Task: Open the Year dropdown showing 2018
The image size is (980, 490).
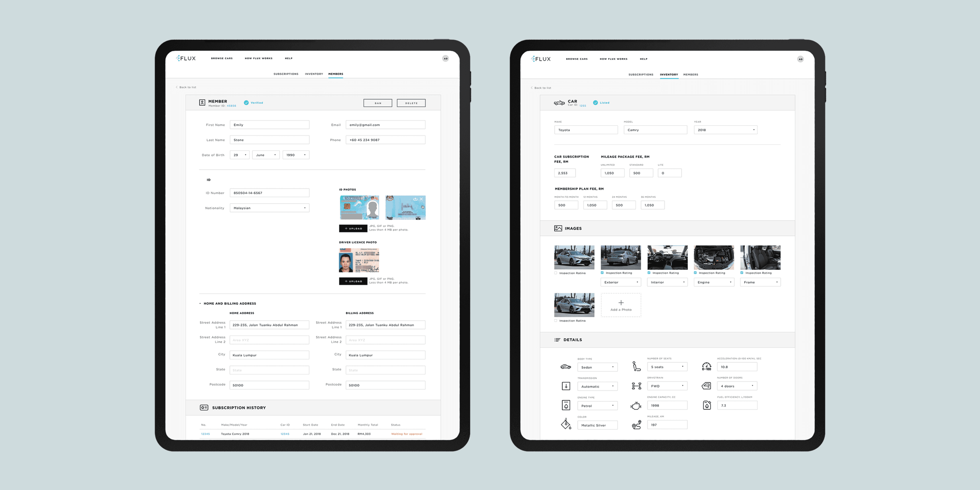Action: pos(725,130)
